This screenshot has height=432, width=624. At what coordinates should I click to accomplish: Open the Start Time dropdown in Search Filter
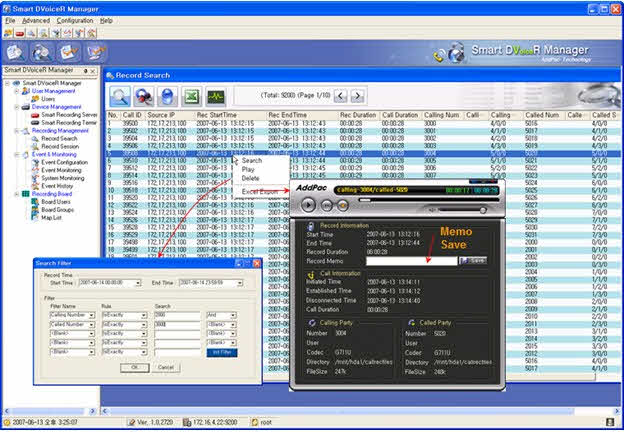[138, 283]
